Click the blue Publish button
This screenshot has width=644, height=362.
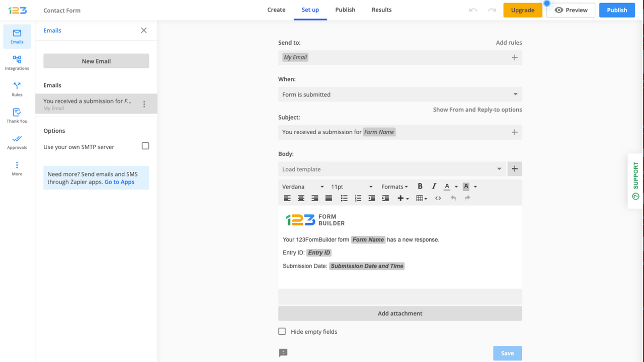point(617,10)
